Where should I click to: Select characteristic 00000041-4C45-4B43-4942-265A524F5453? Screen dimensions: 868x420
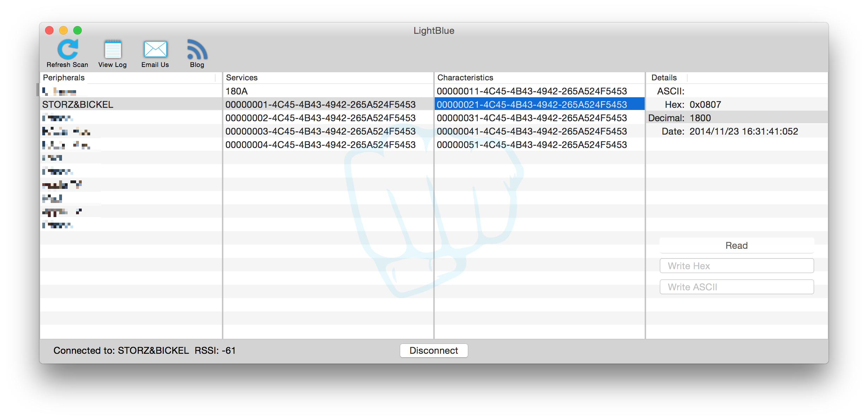coord(539,131)
